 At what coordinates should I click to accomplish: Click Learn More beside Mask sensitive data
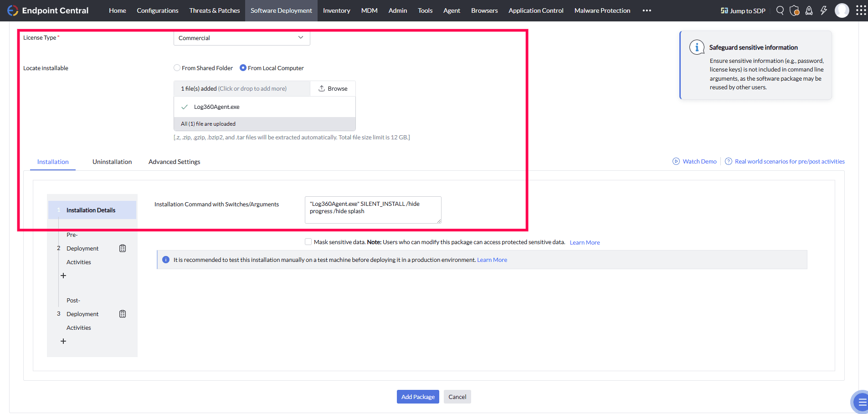coord(585,242)
